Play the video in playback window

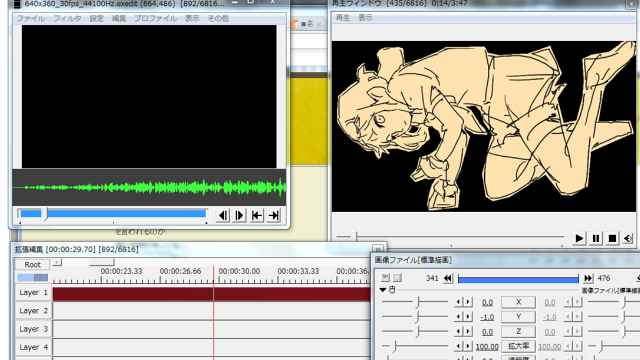579,238
